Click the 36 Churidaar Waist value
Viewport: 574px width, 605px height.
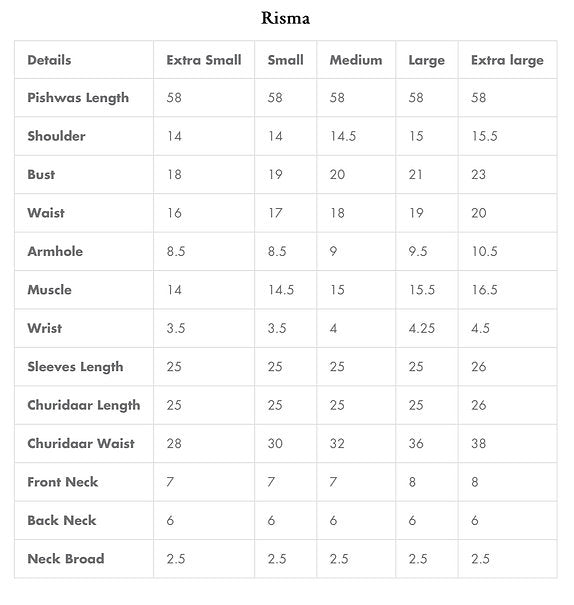coord(416,443)
